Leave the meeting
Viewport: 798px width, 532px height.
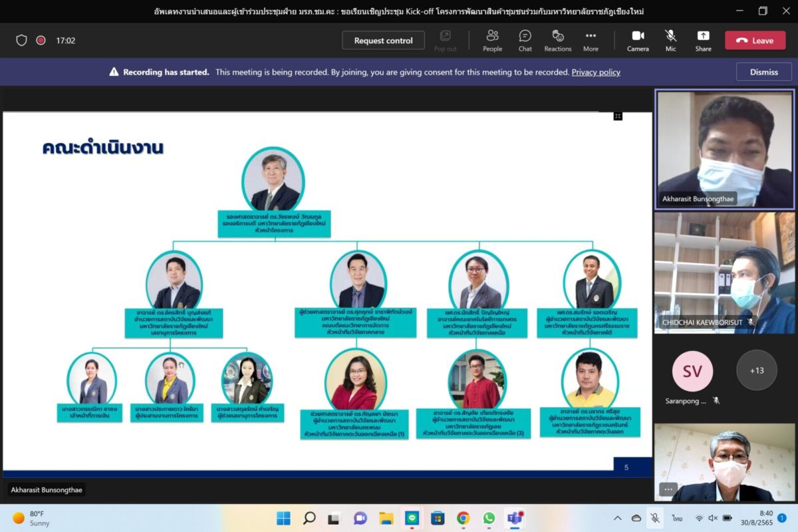(755, 41)
